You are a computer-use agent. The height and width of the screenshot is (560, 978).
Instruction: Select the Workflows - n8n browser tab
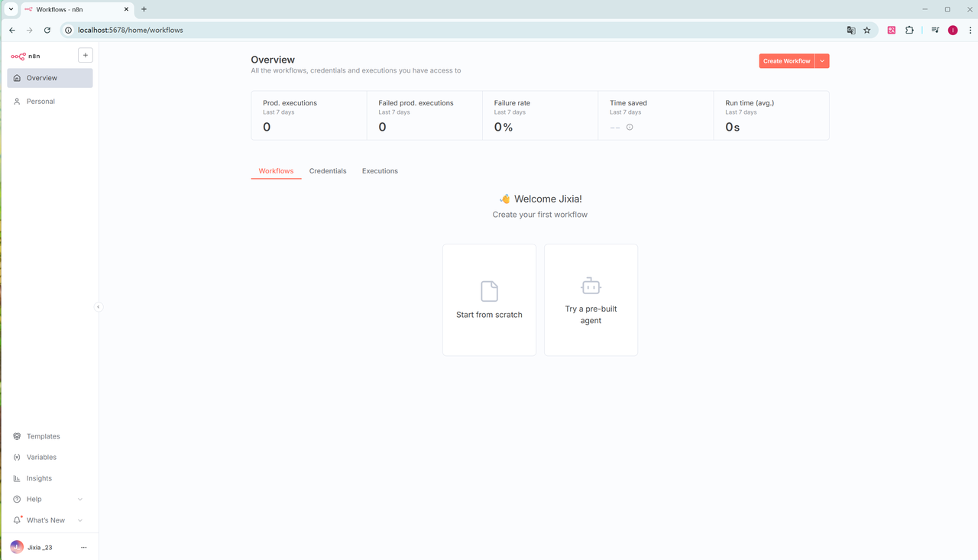point(76,9)
